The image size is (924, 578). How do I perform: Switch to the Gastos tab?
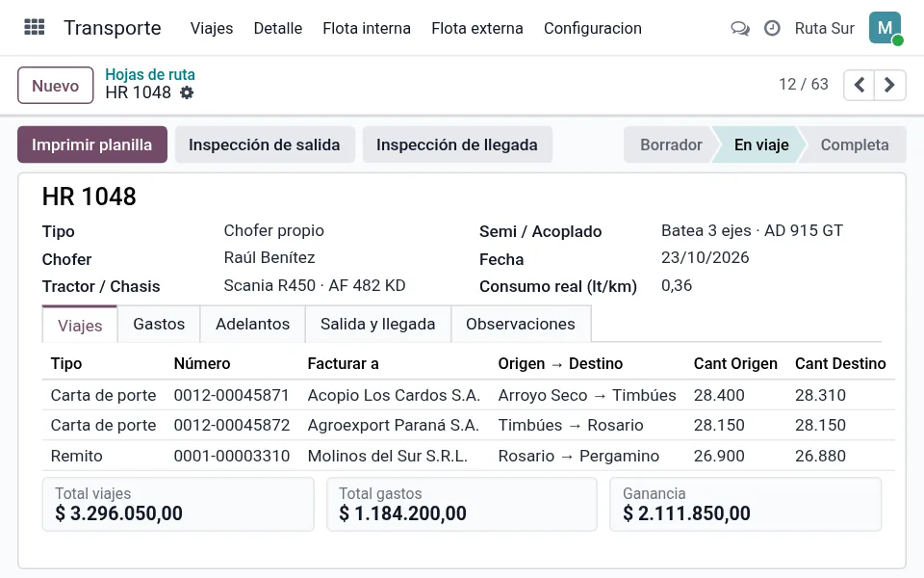tap(159, 324)
